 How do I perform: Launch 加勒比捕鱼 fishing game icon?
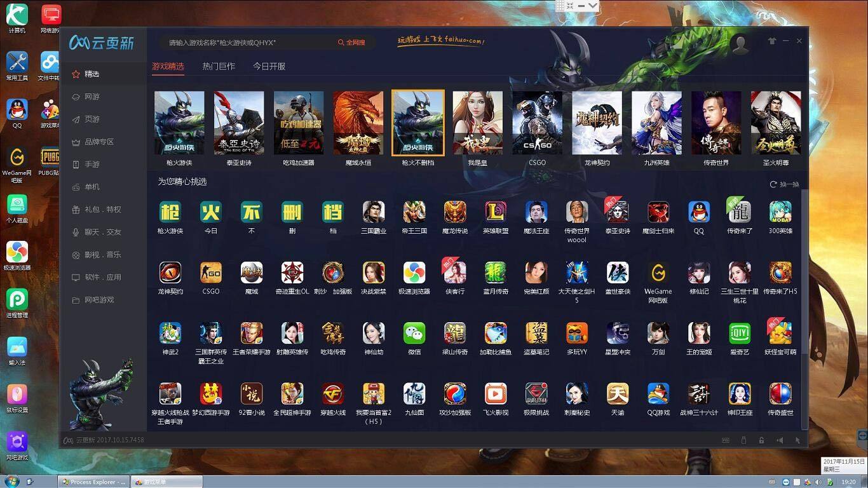click(x=496, y=332)
